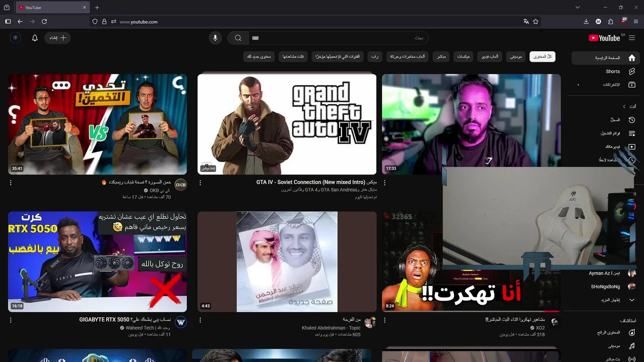The image size is (644, 362).
Task: Open the list all tabs dropdown
Action: 578,8
